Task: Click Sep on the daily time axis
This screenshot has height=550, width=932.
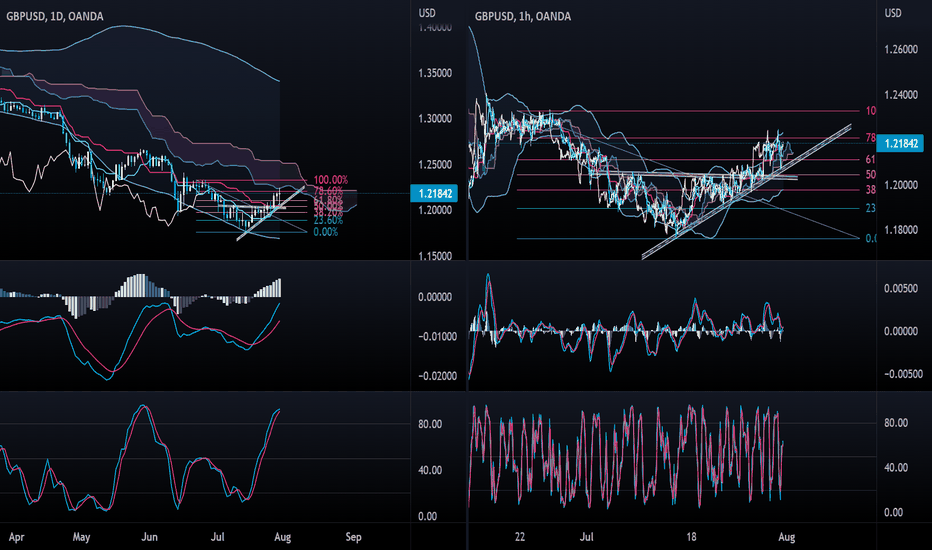Action: click(x=353, y=537)
